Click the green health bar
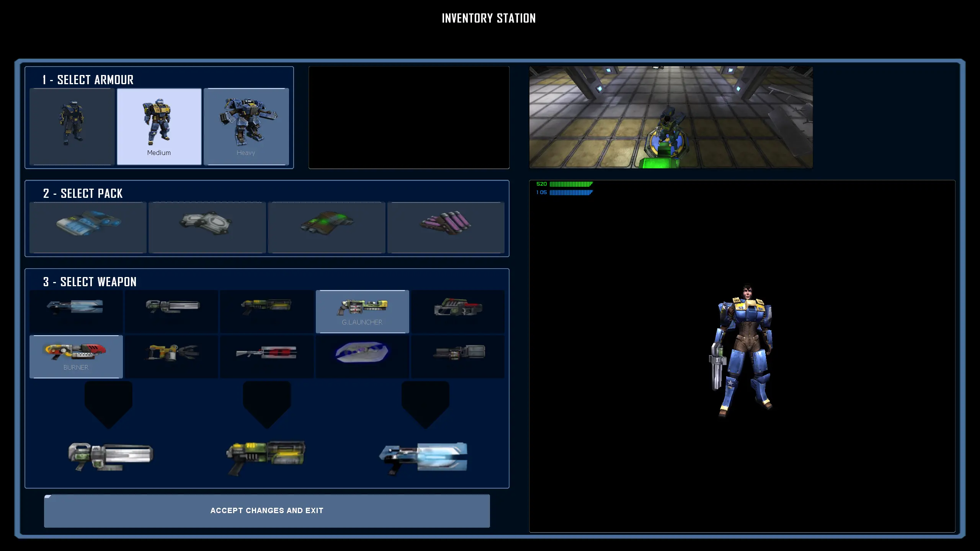This screenshot has height=551, width=980. pyautogui.click(x=571, y=184)
